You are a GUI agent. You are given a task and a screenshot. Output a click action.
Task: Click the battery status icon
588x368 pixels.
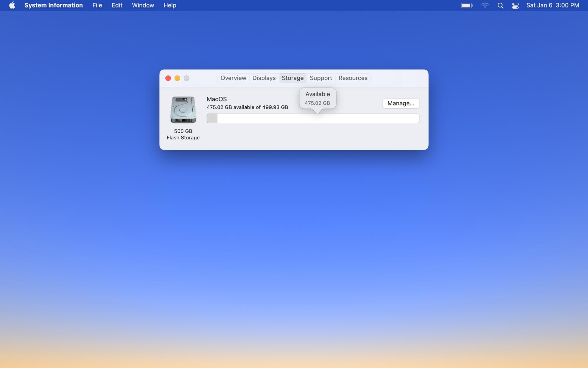click(x=467, y=5)
